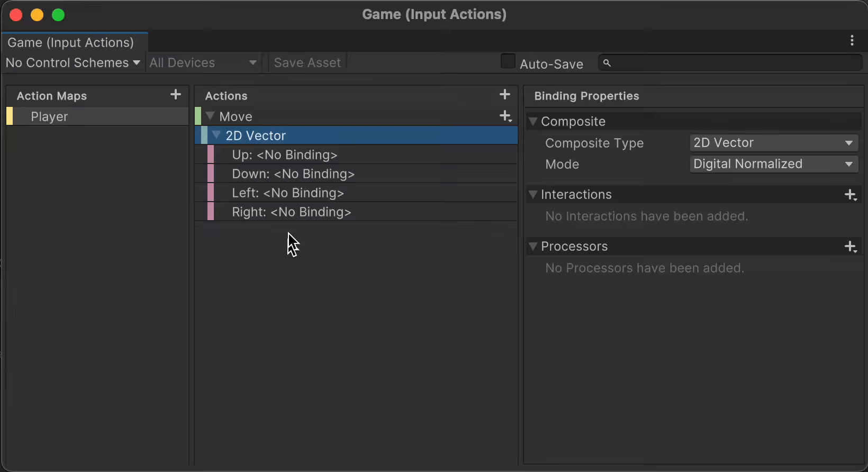
Task: Click the search magnifier icon
Action: (607, 63)
